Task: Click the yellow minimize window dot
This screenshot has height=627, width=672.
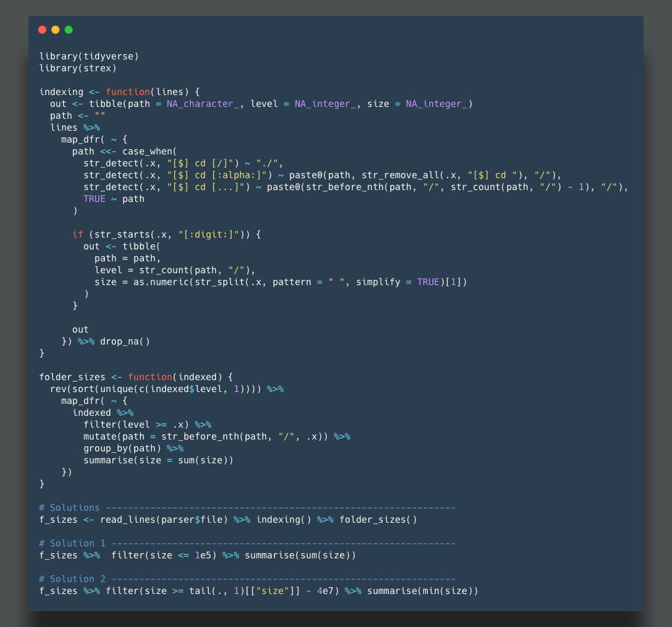Action: click(55, 30)
